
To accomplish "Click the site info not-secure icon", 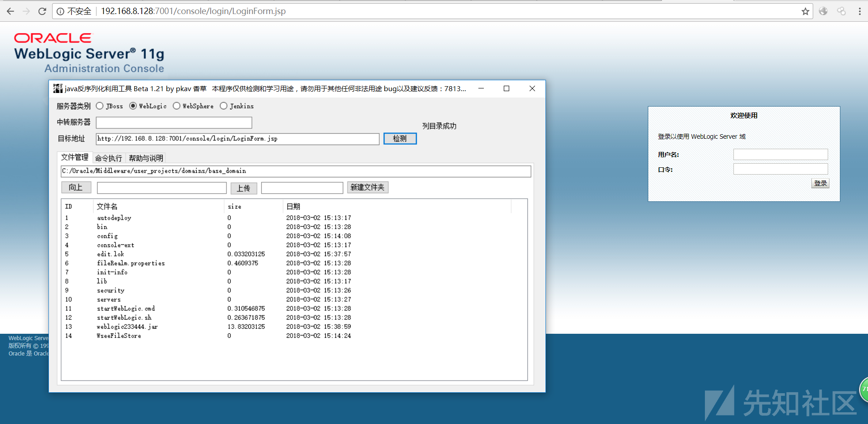I will click(x=60, y=11).
